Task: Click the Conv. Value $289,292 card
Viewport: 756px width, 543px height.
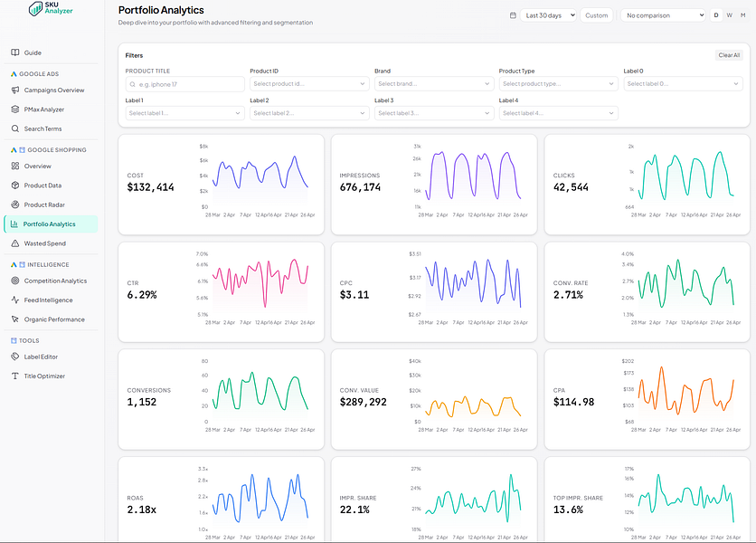Action: [434, 399]
